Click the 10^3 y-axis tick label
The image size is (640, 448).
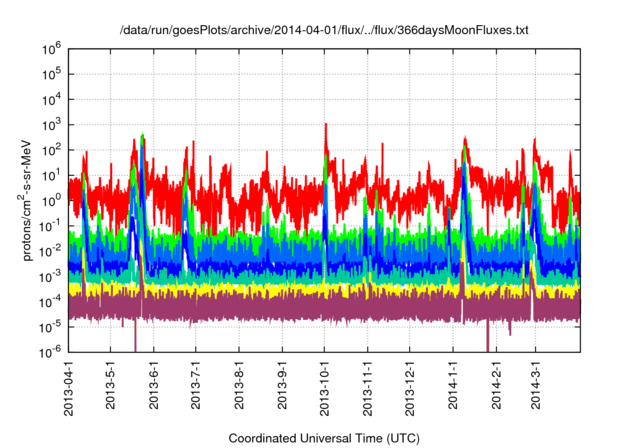click(51, 125)
